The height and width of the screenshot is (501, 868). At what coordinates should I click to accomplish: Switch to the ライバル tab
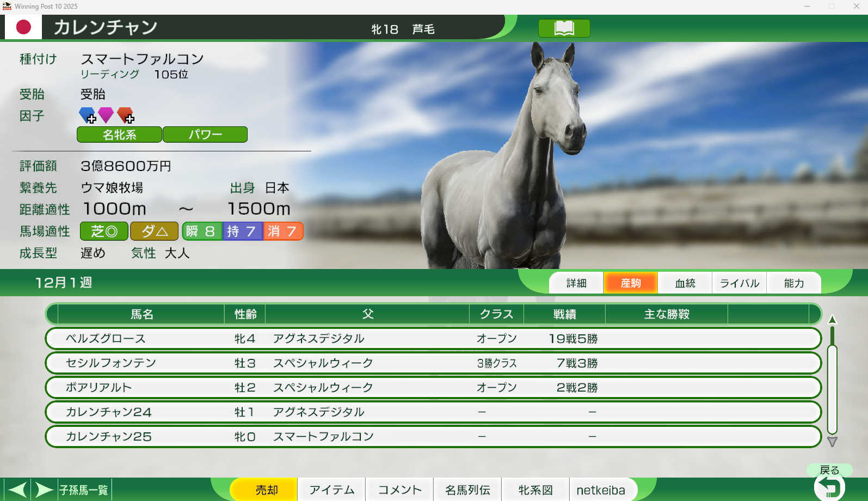(740, 283)
